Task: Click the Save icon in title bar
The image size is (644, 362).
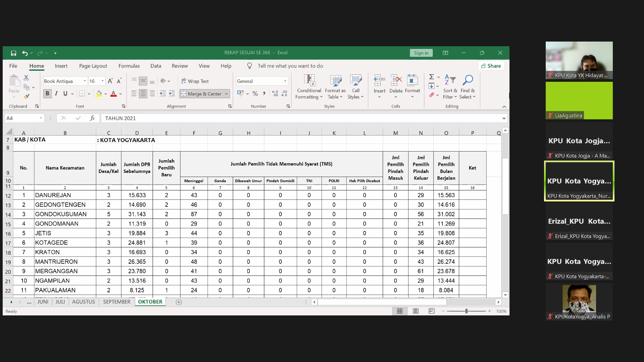Action: tap(13, 53)
